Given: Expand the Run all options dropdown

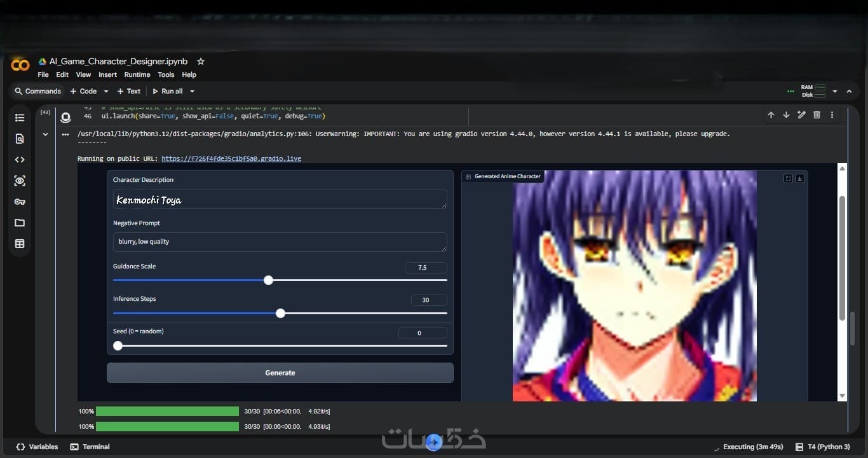Looking at the screenshot, I should (x=192, y=92).
